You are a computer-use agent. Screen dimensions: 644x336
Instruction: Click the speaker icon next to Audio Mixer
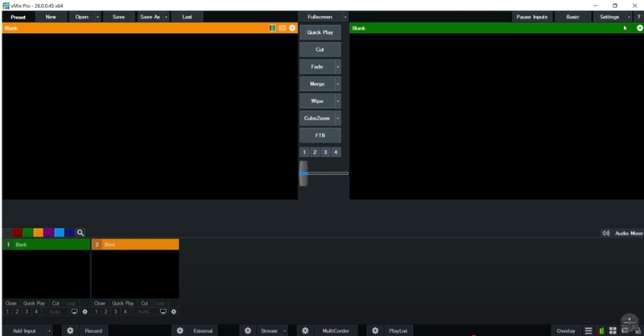[x=606, y=233]
